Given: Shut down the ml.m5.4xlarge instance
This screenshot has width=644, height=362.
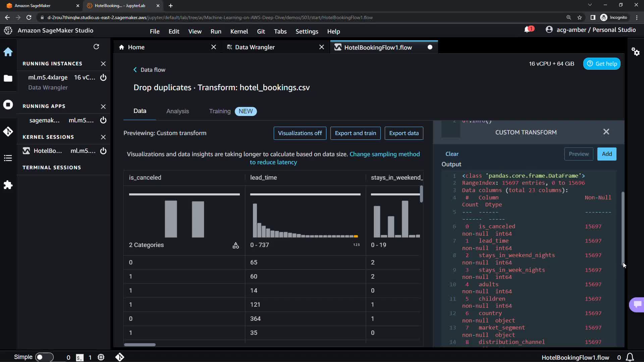Looking at the screenshot, I should (x=103, y=77).
